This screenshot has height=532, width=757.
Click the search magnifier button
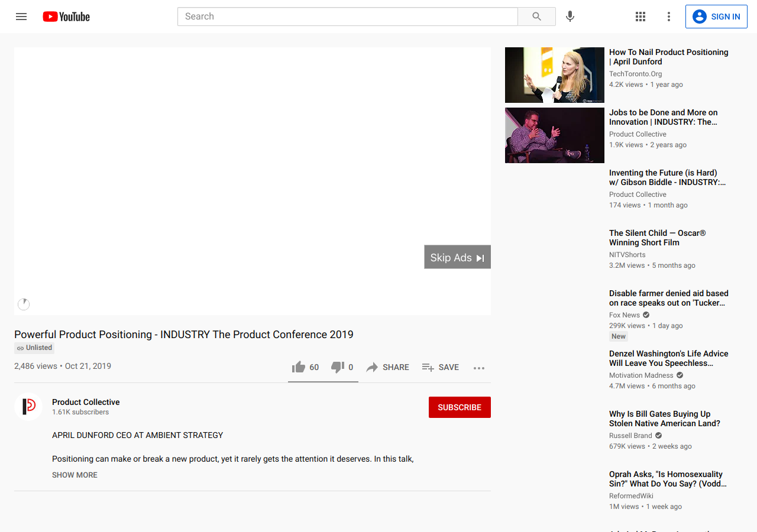pos(536,17)
